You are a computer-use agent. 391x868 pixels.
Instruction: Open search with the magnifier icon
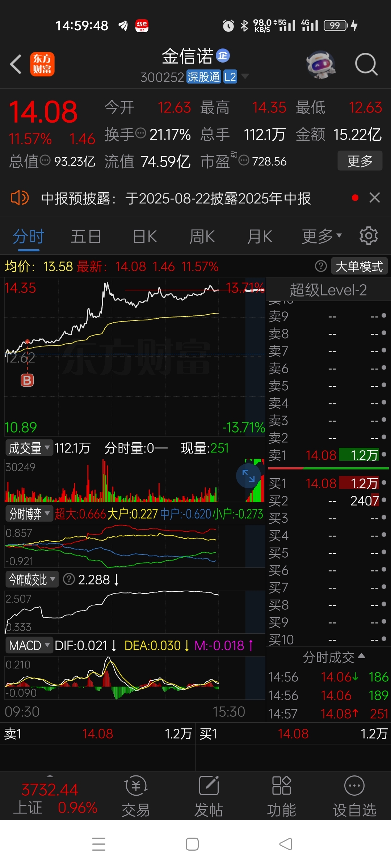click(x=366, y=64)
